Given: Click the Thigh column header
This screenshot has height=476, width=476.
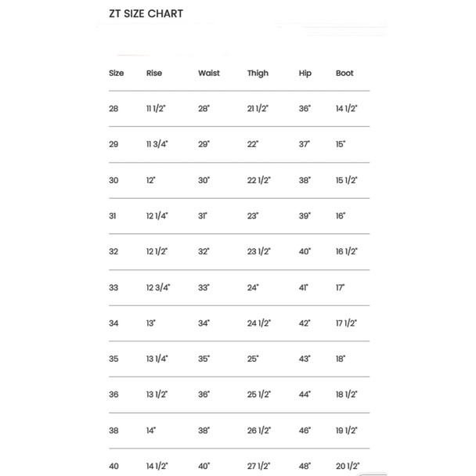Looking at the screenshot, I should point(258,74).
